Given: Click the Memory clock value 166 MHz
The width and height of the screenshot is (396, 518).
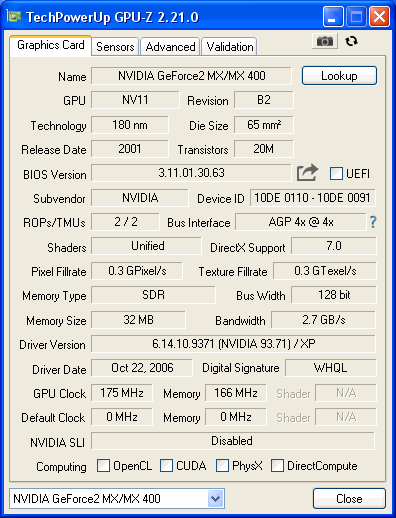Looking at the screenshot, I should [236, 393].
